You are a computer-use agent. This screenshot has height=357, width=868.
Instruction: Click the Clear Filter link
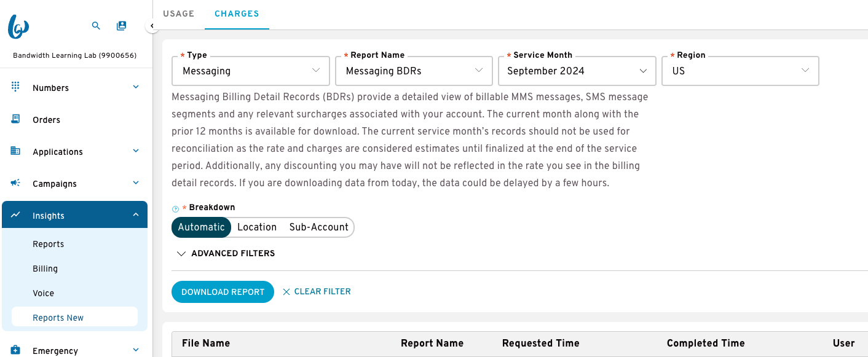(317, 292)
